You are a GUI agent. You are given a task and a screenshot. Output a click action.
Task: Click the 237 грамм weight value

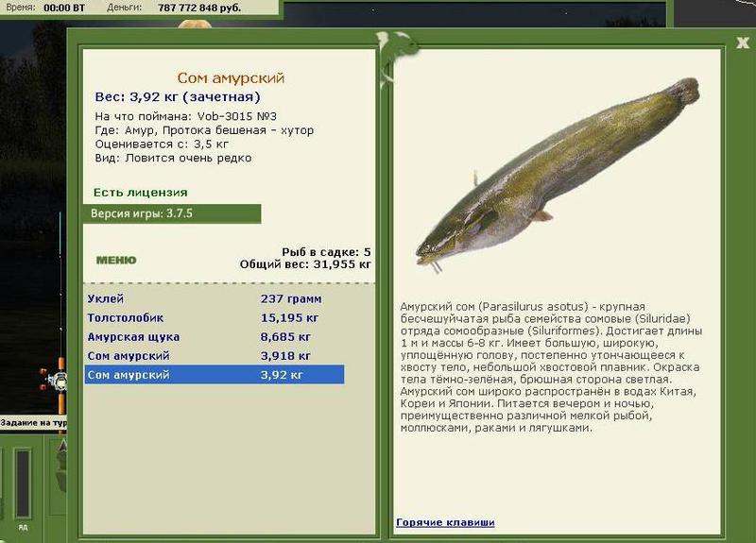click(291, 298)
